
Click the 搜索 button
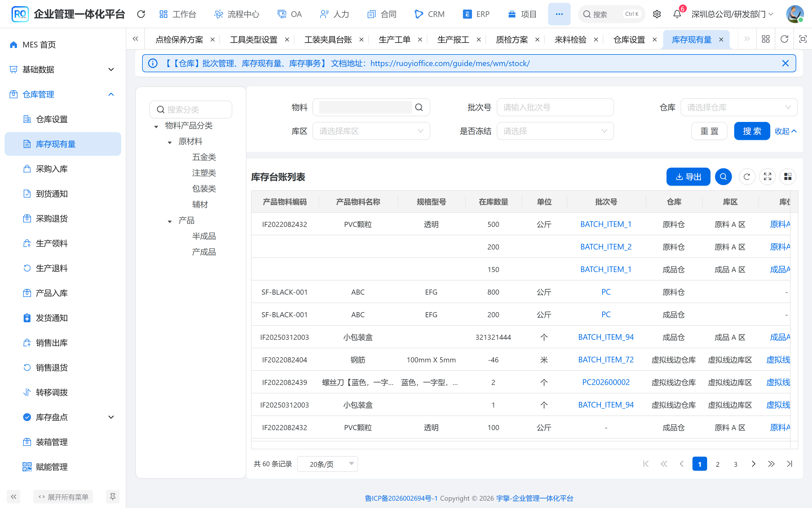(752, 131)
